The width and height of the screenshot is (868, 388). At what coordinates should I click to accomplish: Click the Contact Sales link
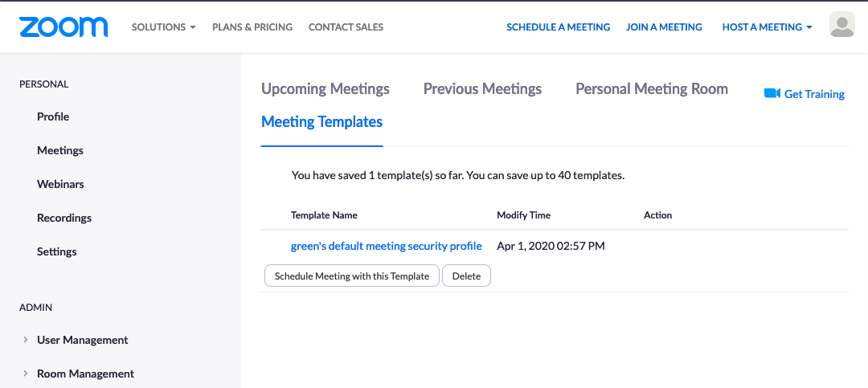click(x=346, y=27)
